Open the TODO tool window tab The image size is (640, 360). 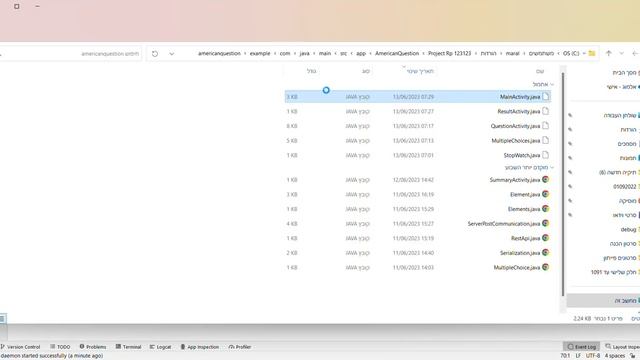pyautogui.click(x=60, y=347)
